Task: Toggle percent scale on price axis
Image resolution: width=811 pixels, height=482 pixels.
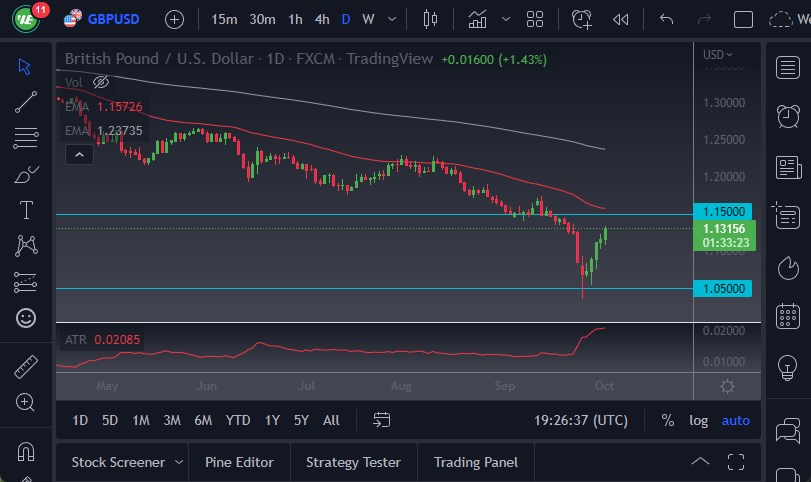Action: [x=667, y=421]
